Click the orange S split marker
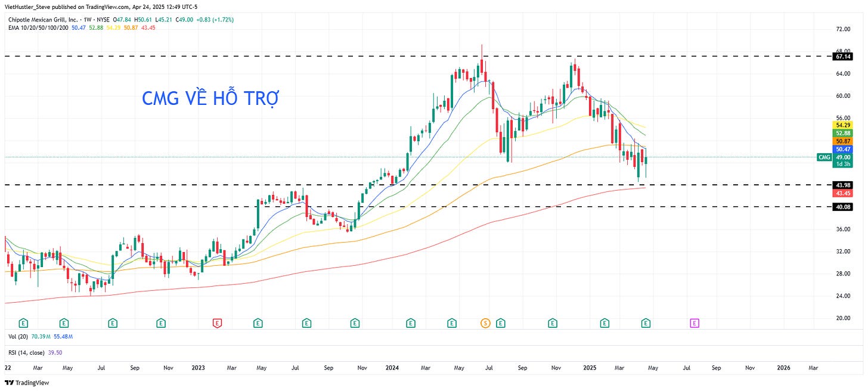Image resolution: width=868 pixels, height=391 pixels. (x=485, y=323)
